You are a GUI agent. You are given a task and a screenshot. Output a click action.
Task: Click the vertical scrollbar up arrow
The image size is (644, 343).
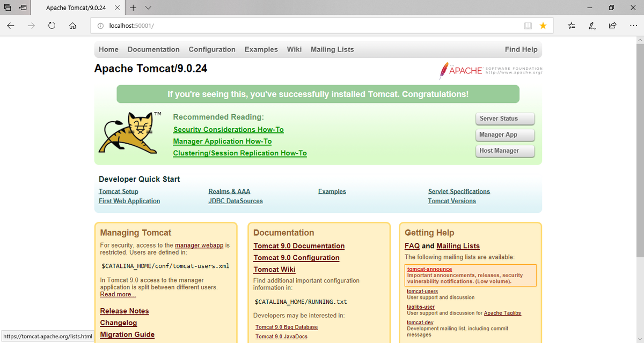pyautogui.click(x=639, y=40)
